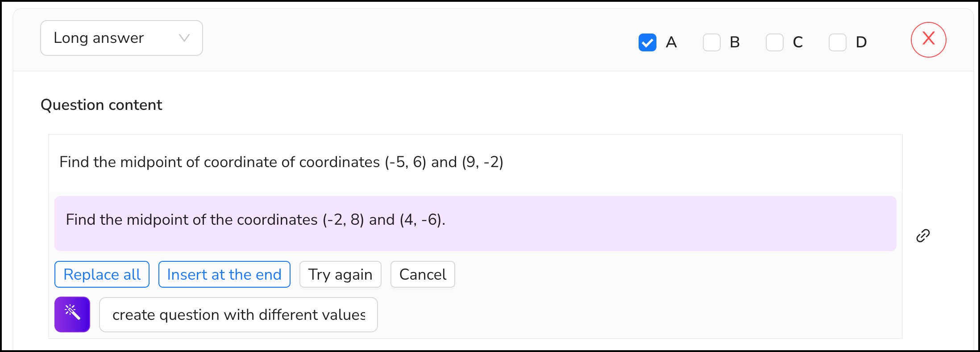
Task: Cancel the AI suggestion
Action: [423, 274]
